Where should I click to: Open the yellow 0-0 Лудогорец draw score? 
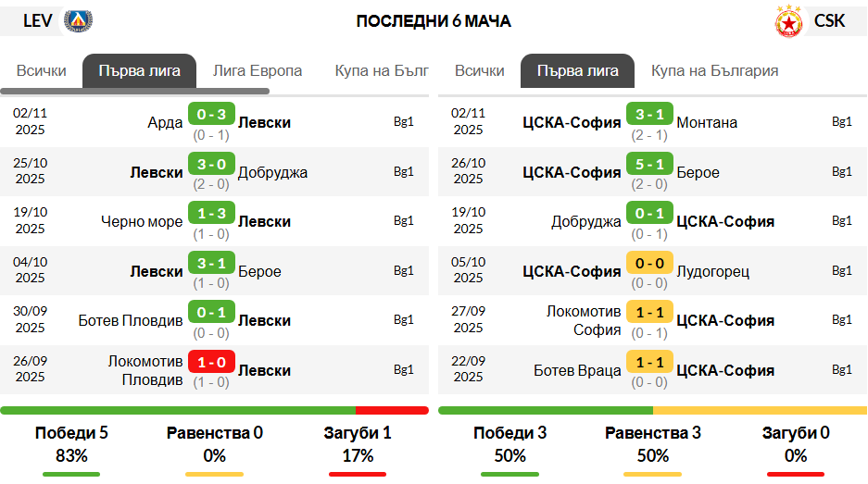click(649, 263)
